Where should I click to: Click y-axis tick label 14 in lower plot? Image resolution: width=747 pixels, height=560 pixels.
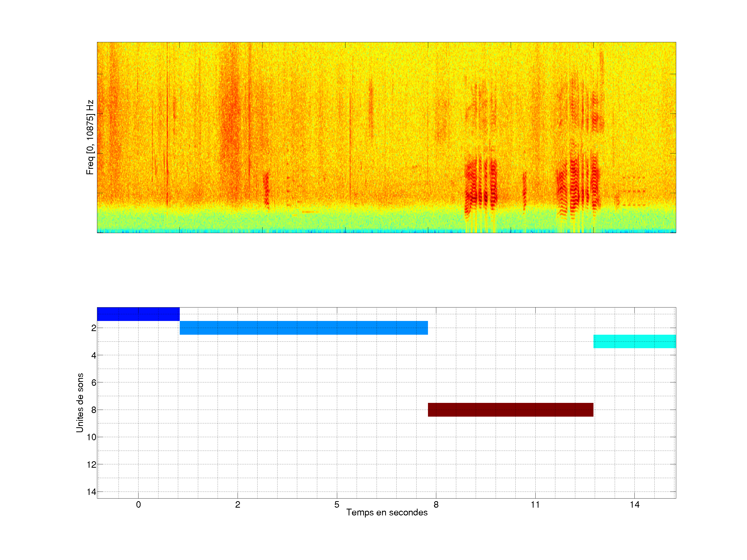click(92, 492)
